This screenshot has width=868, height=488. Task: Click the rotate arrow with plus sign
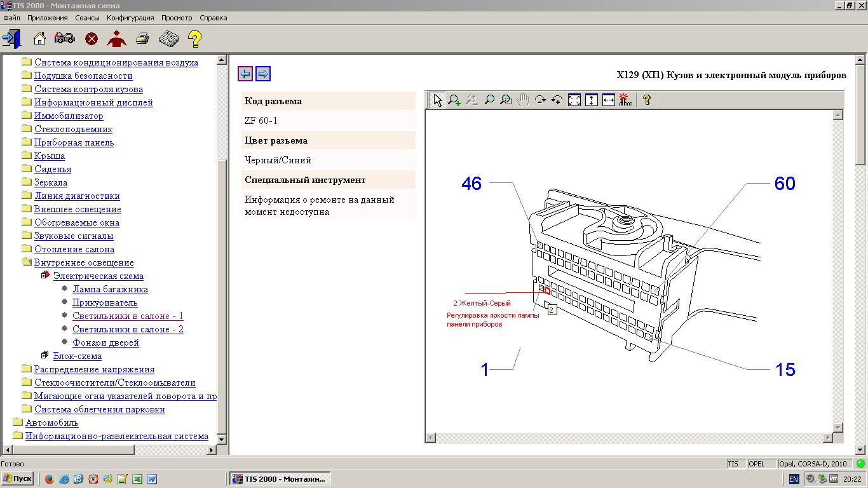pyautogui.click(x=557, y=100)
